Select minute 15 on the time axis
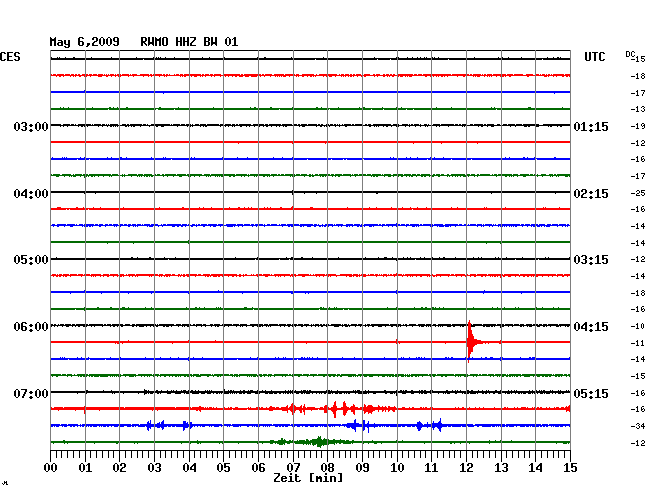Screen dimensions: 650x494 tap(570, 467)
